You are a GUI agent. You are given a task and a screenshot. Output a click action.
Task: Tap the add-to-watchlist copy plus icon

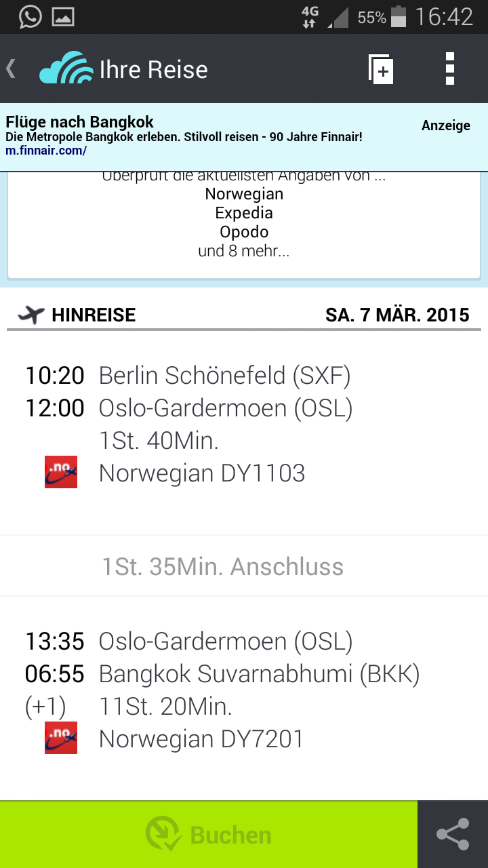pyautogui.click(x=381, y=69)
